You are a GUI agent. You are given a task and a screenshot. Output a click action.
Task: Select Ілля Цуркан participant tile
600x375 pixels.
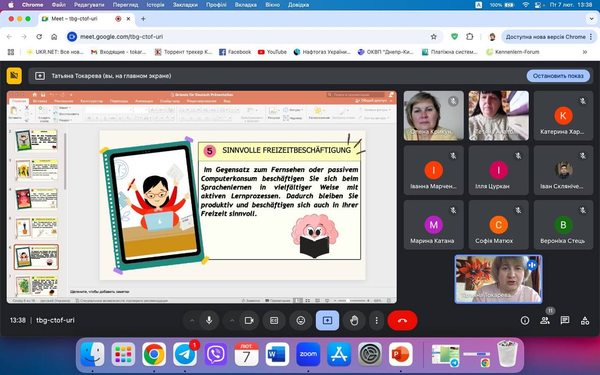[498, 170]
